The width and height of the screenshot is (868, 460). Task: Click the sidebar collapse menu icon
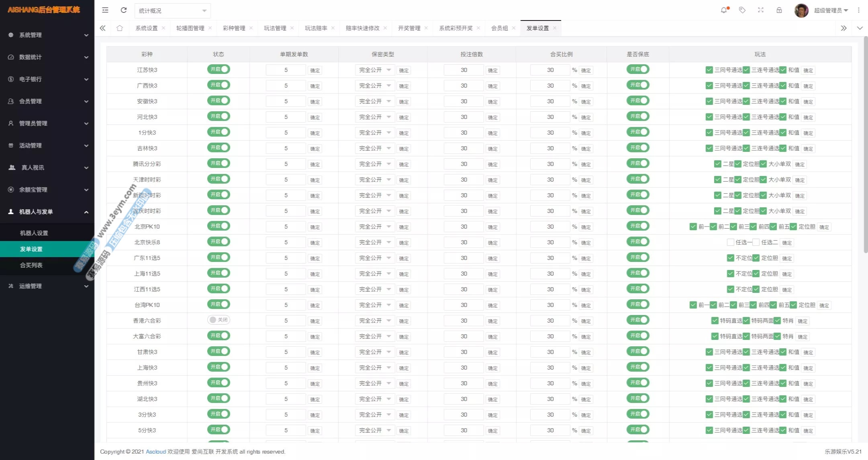tap(105, 10)
